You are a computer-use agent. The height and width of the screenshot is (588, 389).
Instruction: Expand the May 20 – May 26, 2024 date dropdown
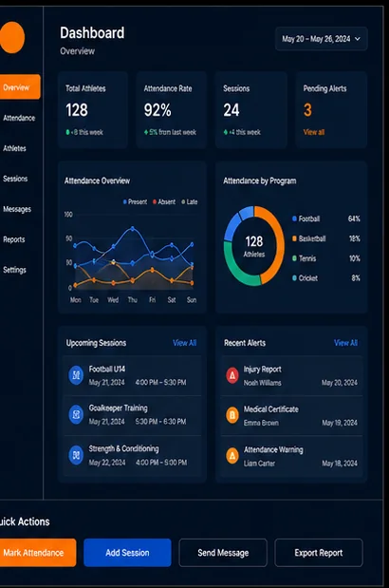[322, 39]
